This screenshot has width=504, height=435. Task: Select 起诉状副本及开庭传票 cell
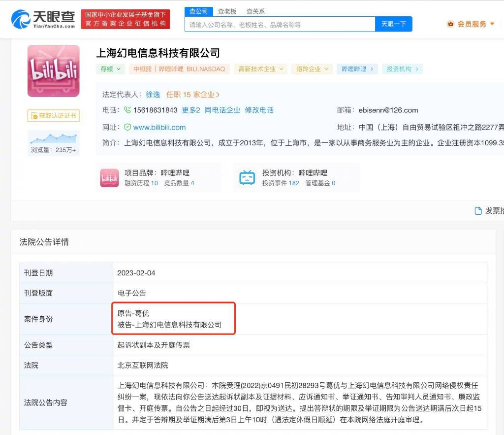tap(300, 345)
